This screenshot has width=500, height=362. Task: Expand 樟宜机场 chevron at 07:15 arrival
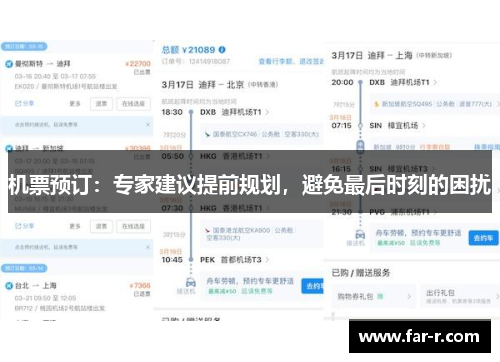424,126
